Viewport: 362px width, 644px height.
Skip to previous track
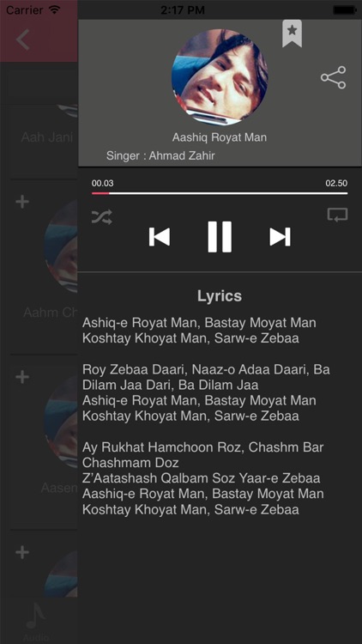pyautogui.click(x=160, y=237)
